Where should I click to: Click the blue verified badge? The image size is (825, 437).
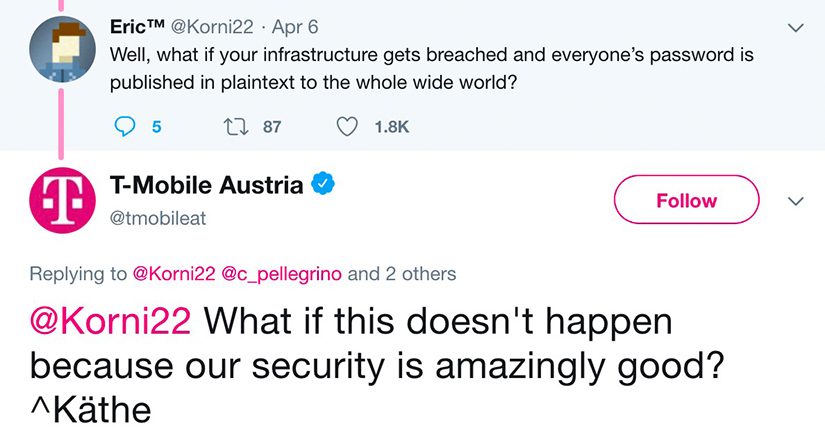[323, 185]
